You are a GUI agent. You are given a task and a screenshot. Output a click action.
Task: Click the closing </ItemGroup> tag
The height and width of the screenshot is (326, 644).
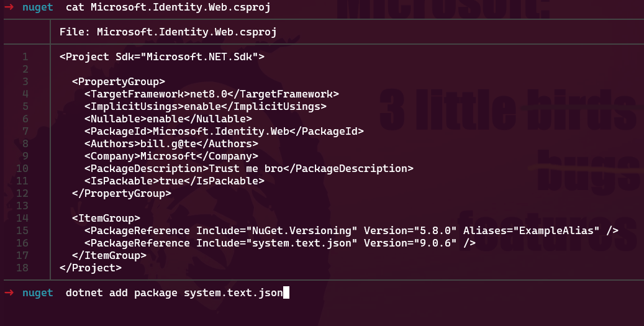coord(109,255)
